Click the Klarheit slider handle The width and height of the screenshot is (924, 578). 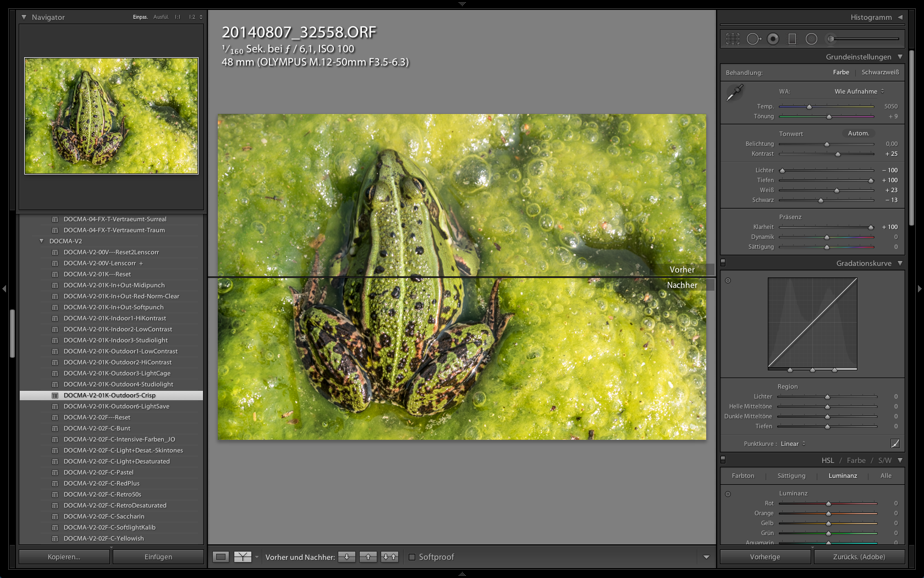(871, 227)
